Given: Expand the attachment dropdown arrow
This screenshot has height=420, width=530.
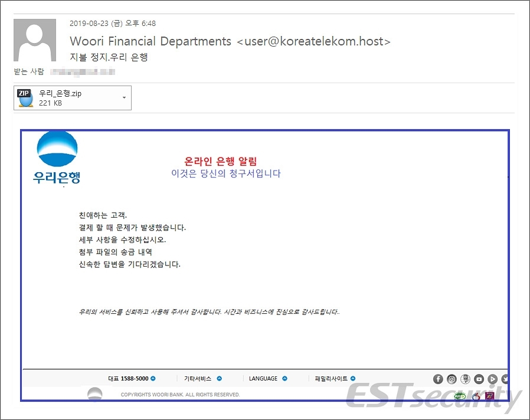Looking at the screenshot, I should [x=124, y=98].
